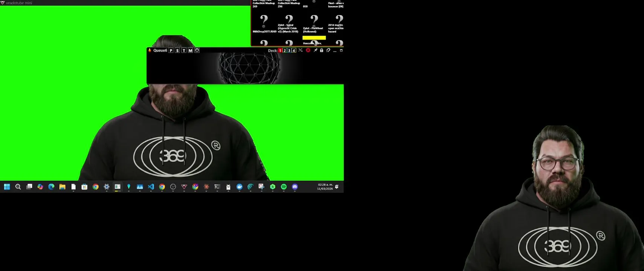The width and height of the screenshot is (644, 271).
Task: Select the MilkDrop2077.R069 preset thumbnail
Action: [x=264, y=23]
